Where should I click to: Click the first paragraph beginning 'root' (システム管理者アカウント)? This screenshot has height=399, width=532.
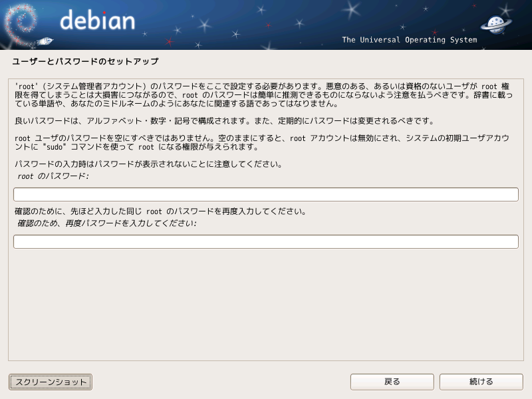(263, 95)
